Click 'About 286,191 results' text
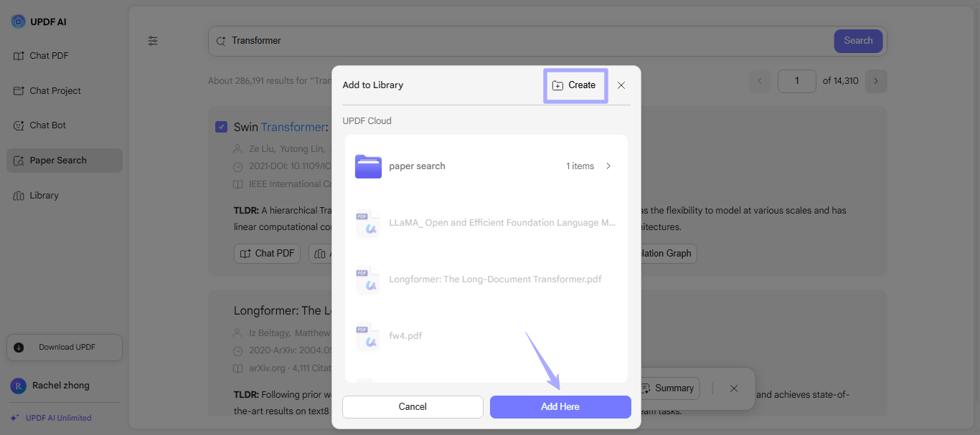980x435 pixels. (270, 81)
